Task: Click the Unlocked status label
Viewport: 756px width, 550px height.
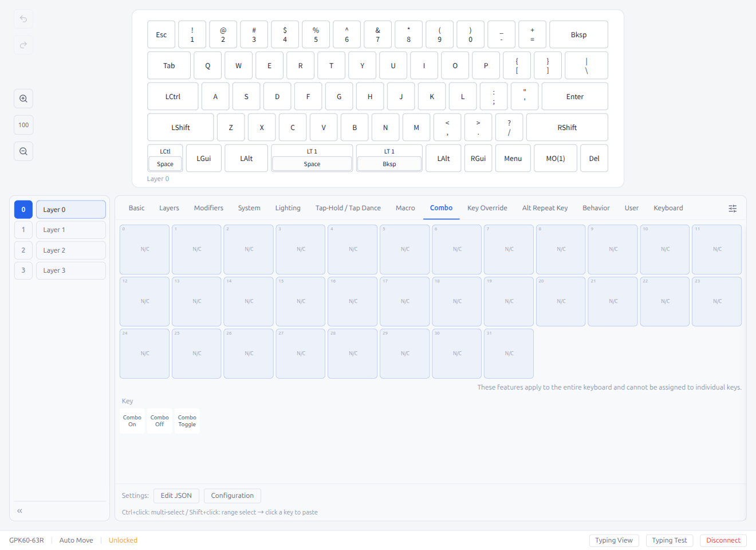Action: point(123,540)
